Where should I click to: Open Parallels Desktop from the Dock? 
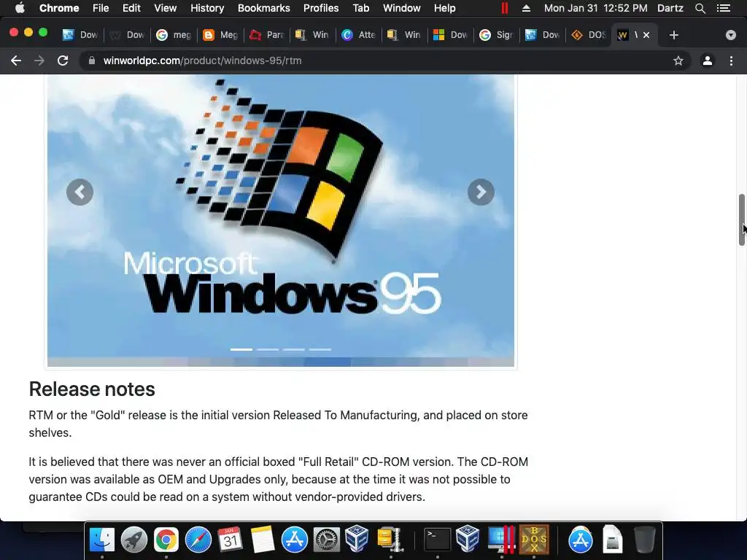[502, 540]
